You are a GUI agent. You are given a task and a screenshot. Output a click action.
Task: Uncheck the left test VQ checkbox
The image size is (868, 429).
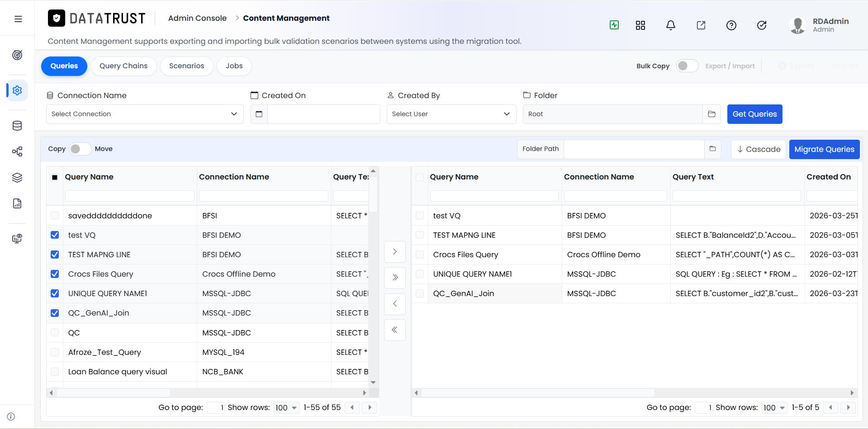coord(55,235)
